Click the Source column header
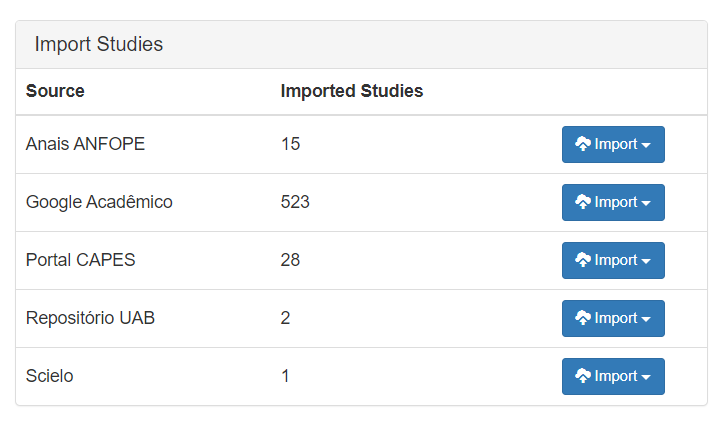This screenshot has height=448, width=719. click(x=55, y=91)
